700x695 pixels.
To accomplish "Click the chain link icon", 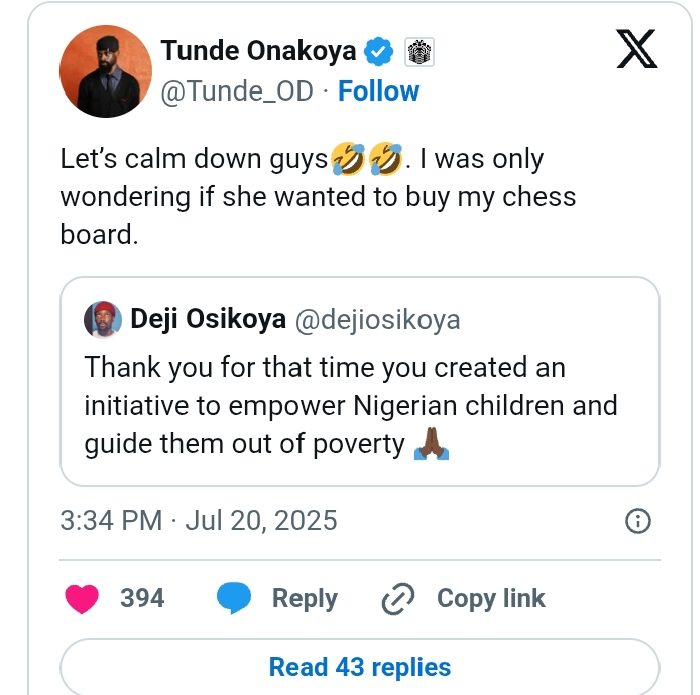I will point(398,599).
